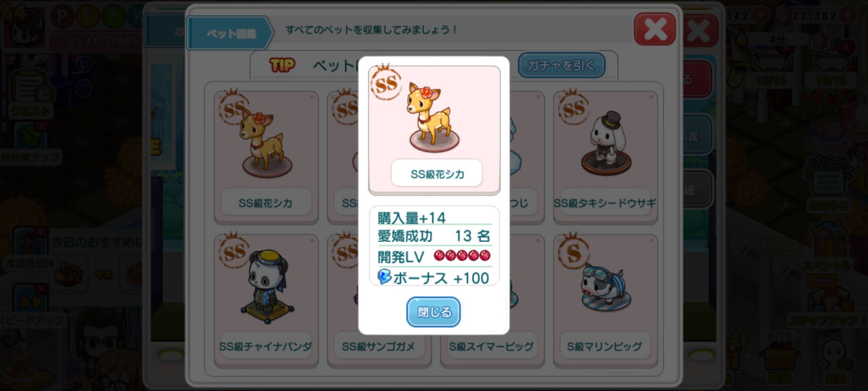The image size is (868, 391).
Task: Select the SS級チャイナパンダ pet card
Action: [266, 300]
